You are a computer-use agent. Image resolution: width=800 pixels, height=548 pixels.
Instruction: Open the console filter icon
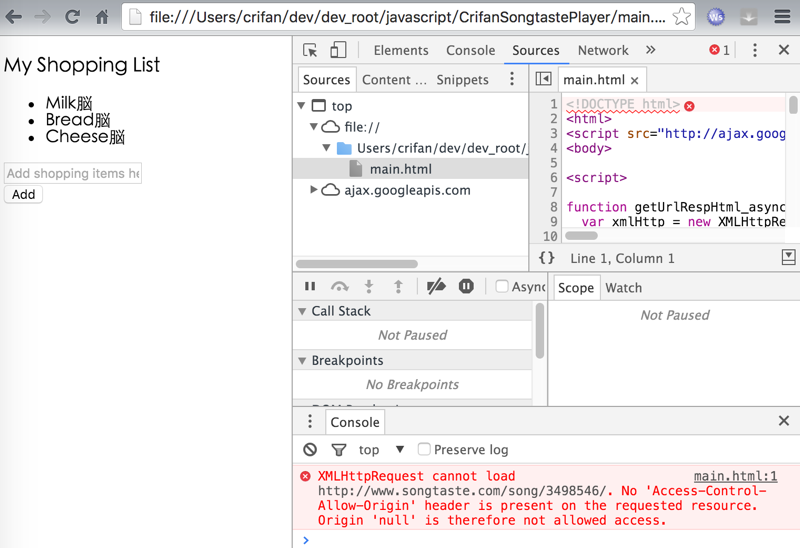pyautogui.click(x=339, y=450)
